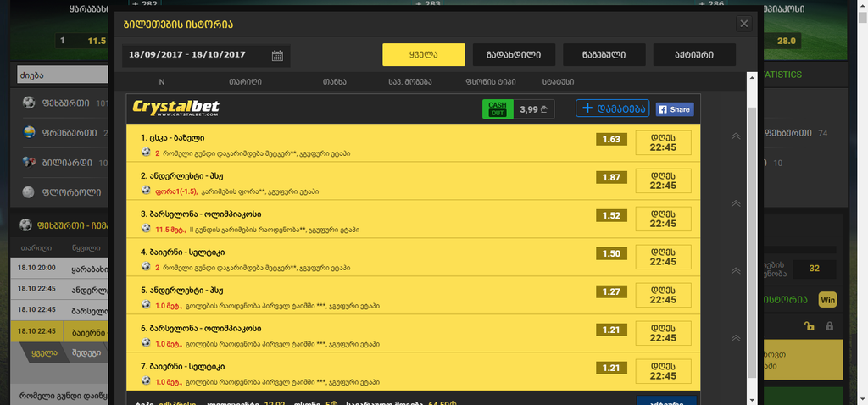The height and width of the screenshot is (405, 868).
Task: Share the ticket on Facebook
Action: click(675, 109)
